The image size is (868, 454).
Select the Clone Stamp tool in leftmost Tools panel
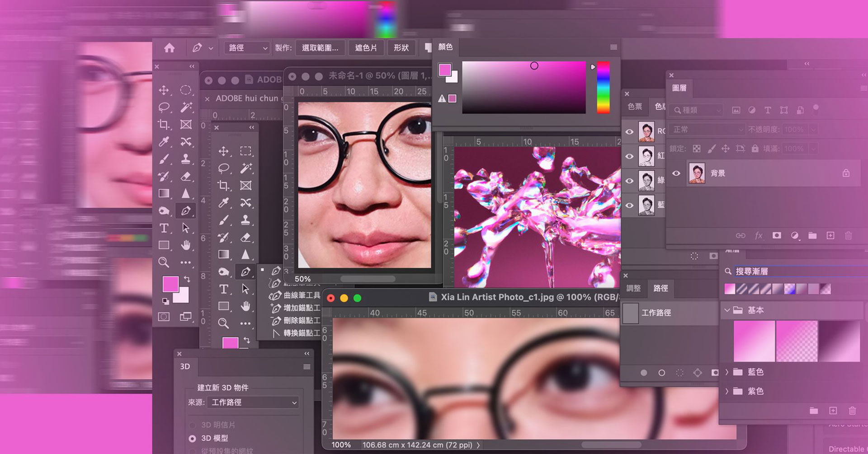coord(185,159)
